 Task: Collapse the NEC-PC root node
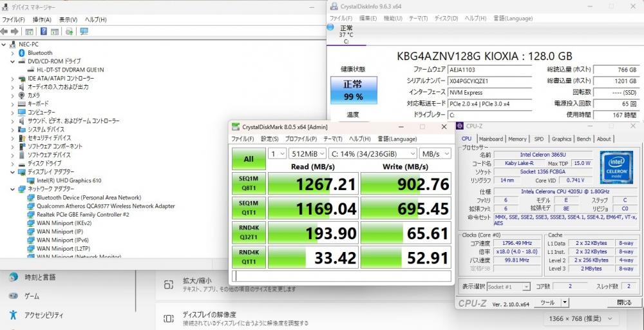(4, 44)
